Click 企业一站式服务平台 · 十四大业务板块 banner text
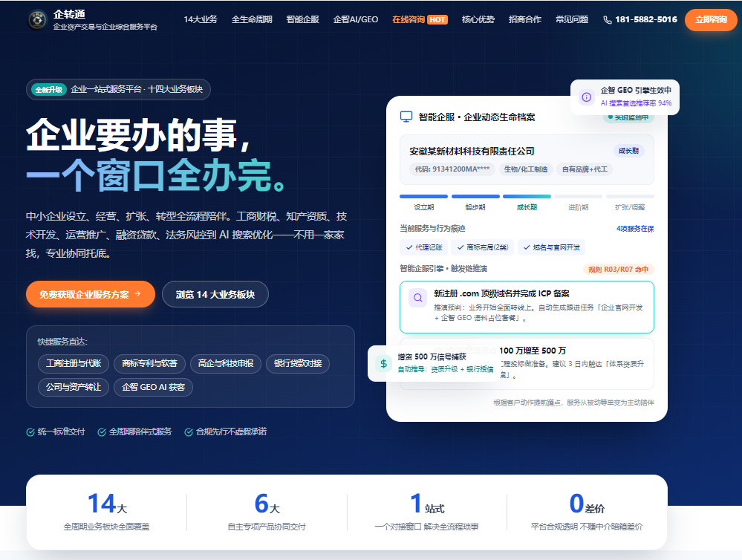The image size is (742, 560). pyautogui.click(x=137, y=89)
